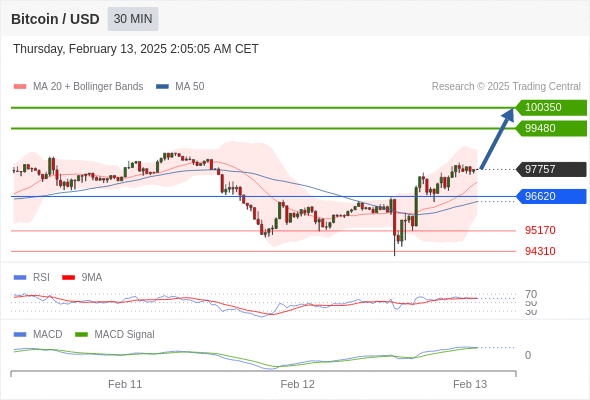The image size is (590, 400).
Task: Select the 99480 resistance price tag
Action: [x=551, y=128]
